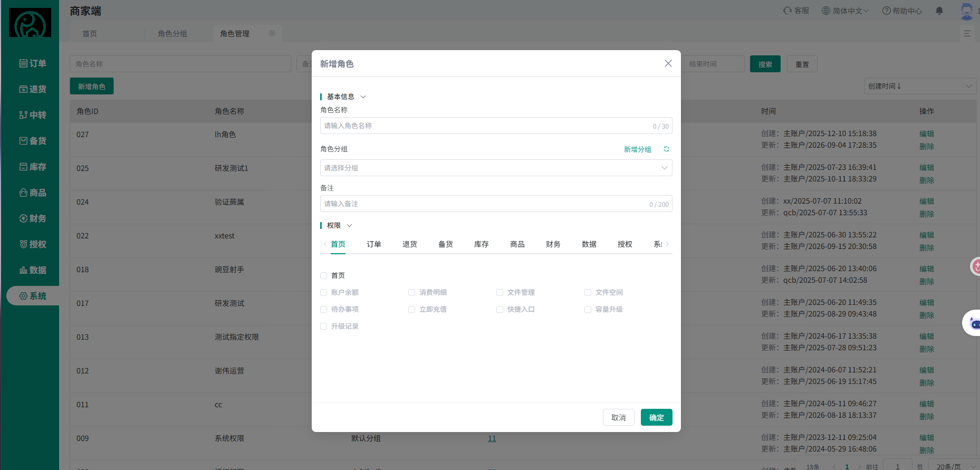Check the 文件管理 checkbox
This screenshot has height=470, width=980.
499,292
